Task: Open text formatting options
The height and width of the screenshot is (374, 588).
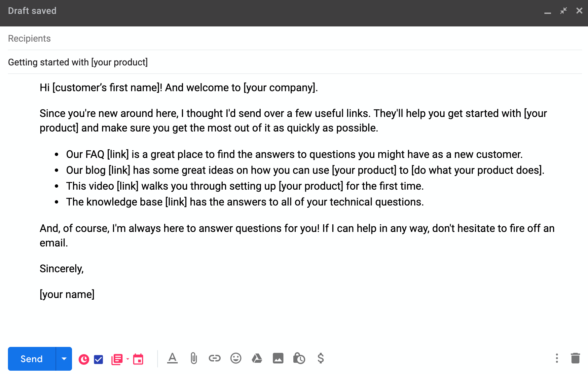Action: (172, 358)
